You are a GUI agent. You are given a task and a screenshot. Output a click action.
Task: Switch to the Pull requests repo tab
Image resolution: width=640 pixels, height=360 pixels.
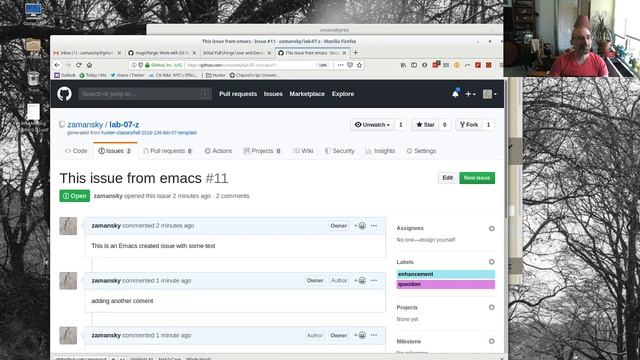(x=167, y=151)
